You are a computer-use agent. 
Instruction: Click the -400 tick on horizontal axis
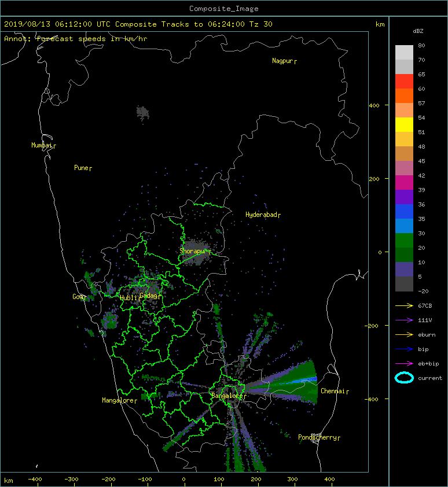pos(35,479)
